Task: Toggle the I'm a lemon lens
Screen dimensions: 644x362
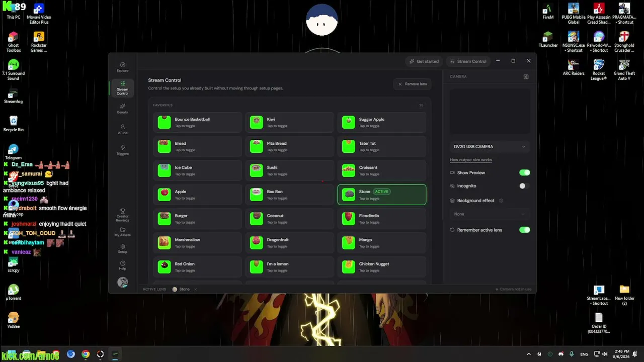Action: [290, 267]
